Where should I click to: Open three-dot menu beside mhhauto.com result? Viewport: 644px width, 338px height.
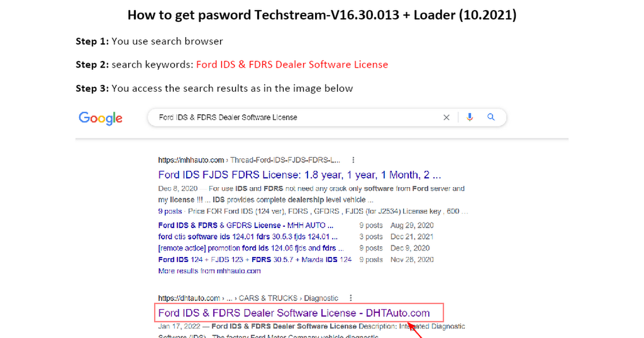click(x=353, y=160)
